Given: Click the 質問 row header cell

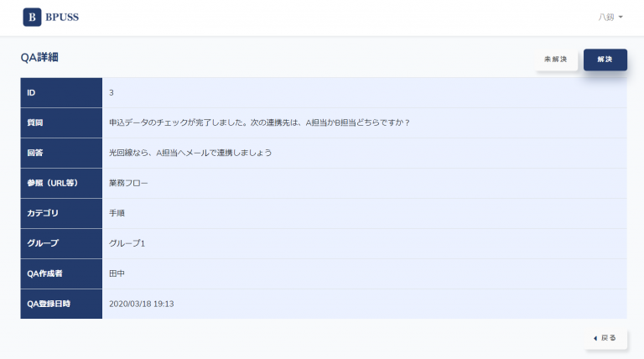Looking at the screenshot, I should coord(61,122).
